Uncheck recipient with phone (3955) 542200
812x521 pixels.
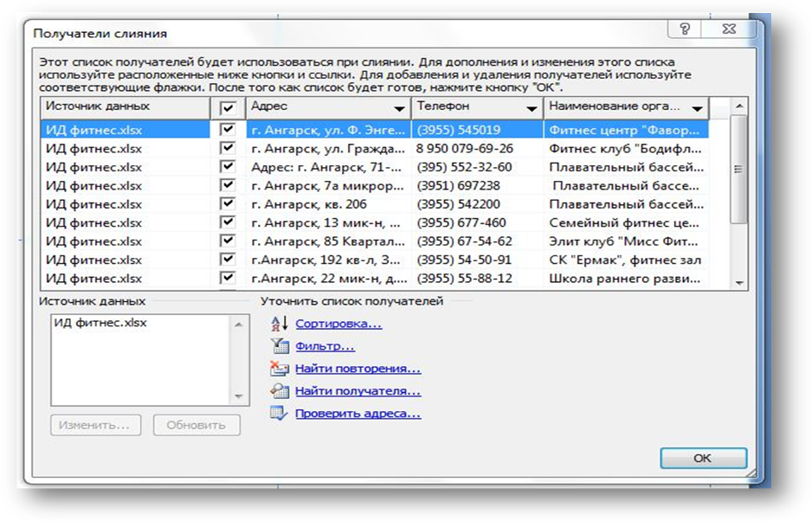[228, 203]
